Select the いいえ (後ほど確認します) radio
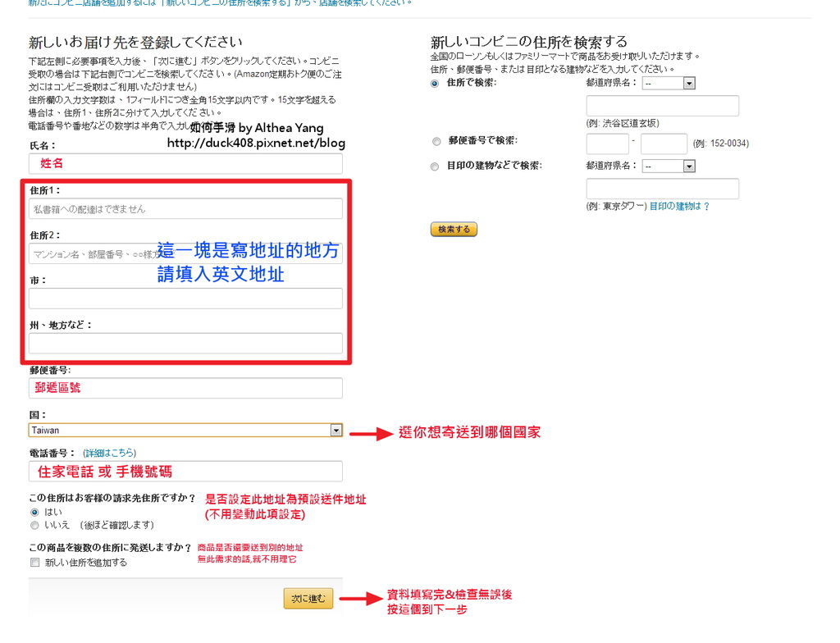 pos(34,525)
